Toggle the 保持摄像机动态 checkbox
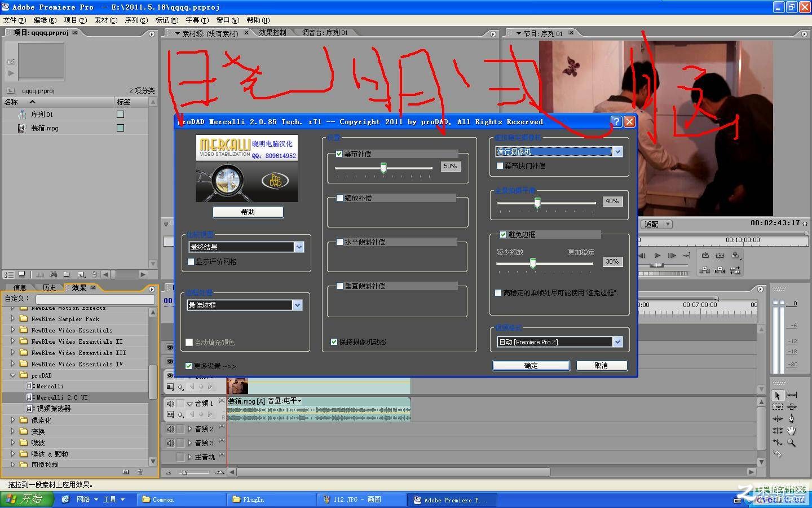812x508 pixels. pyautogui.click(x=334, y=341)
